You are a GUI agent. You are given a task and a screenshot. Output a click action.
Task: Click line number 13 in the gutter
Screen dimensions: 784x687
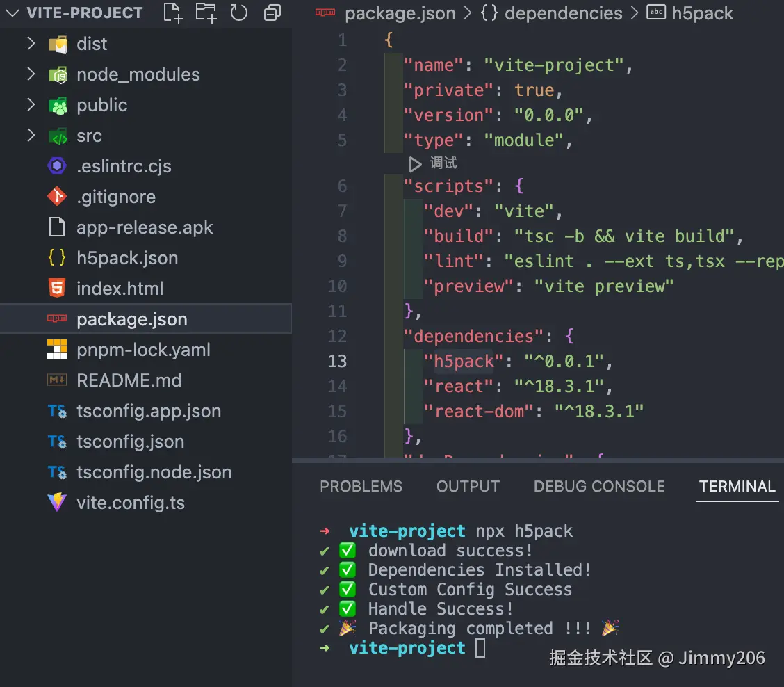[x=338, y=361]
